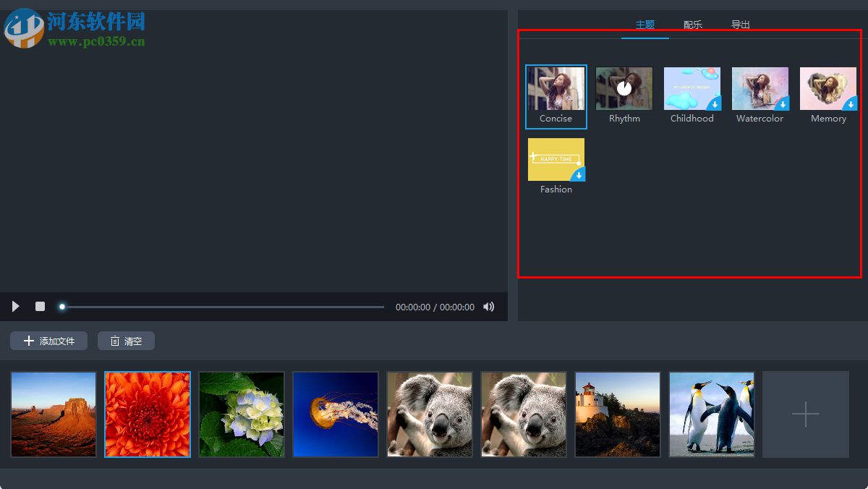Screen dimensions: 868x489
Task: Download the Watercolor theme via arrow badge
Action: tap(783, 105)
